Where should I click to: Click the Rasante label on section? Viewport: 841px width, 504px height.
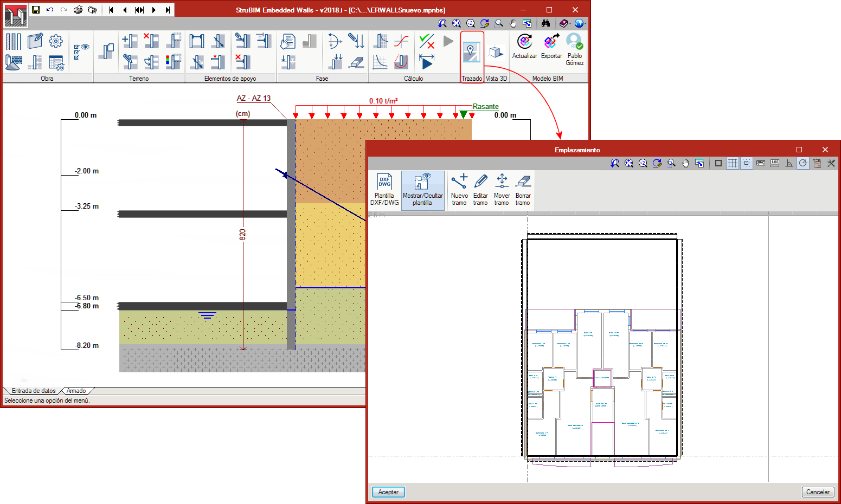pos(485,107)
